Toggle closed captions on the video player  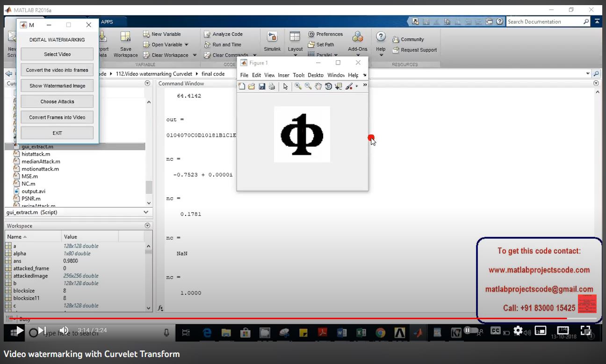[x=496, y=330]
